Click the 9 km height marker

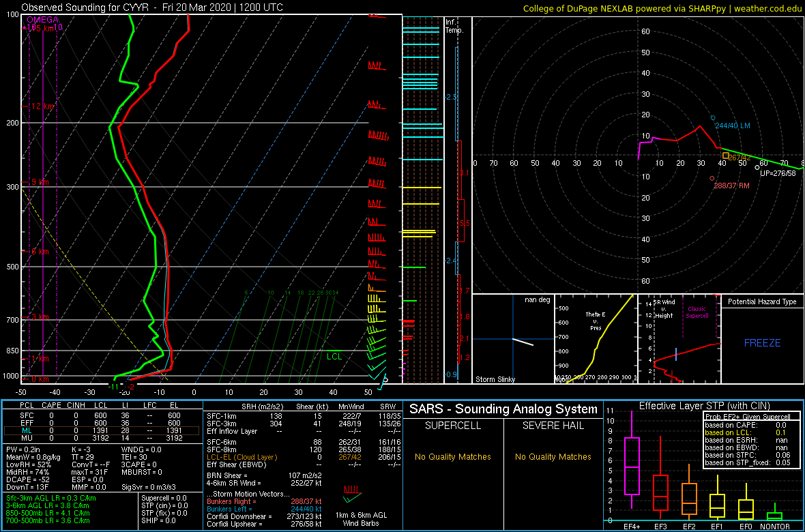click(40, 182)
